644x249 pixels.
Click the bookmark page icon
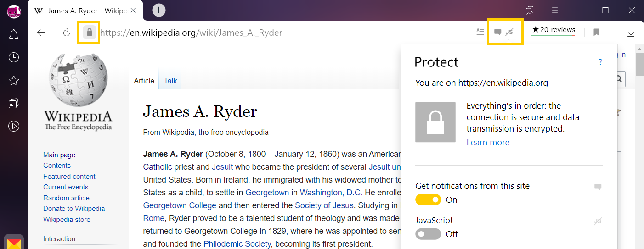point(596,33)
